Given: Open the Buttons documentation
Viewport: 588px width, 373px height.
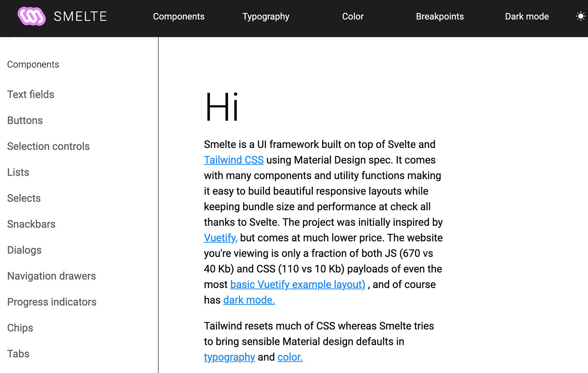Looking at the screenshot, I should 25,120.
